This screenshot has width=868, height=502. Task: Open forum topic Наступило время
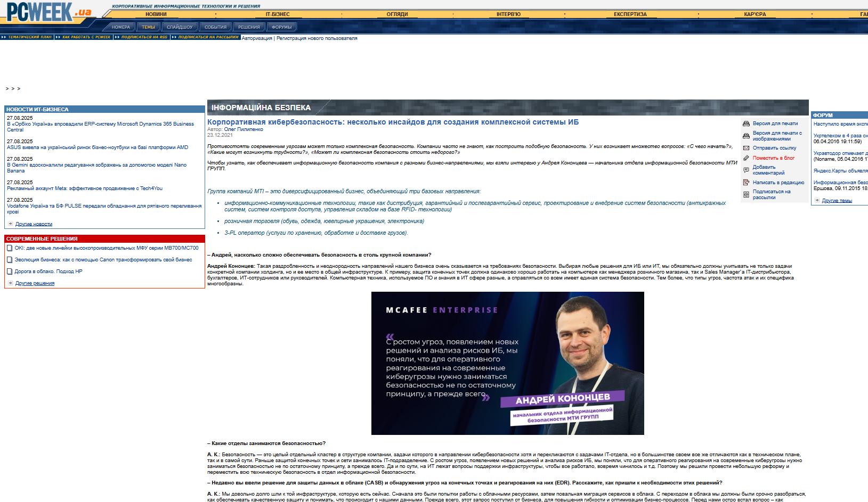(x=840, y=124)
